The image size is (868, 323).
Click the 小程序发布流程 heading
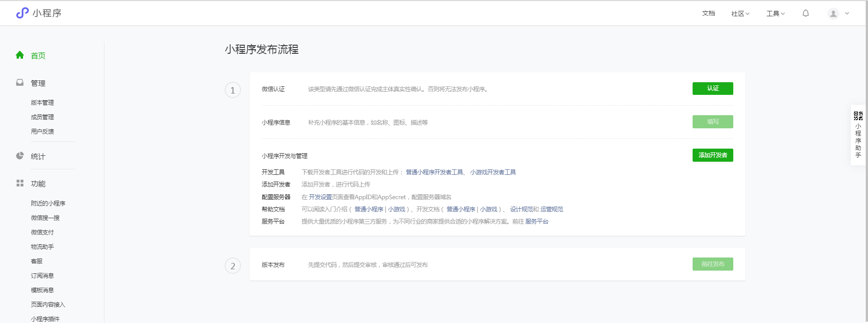262,49
